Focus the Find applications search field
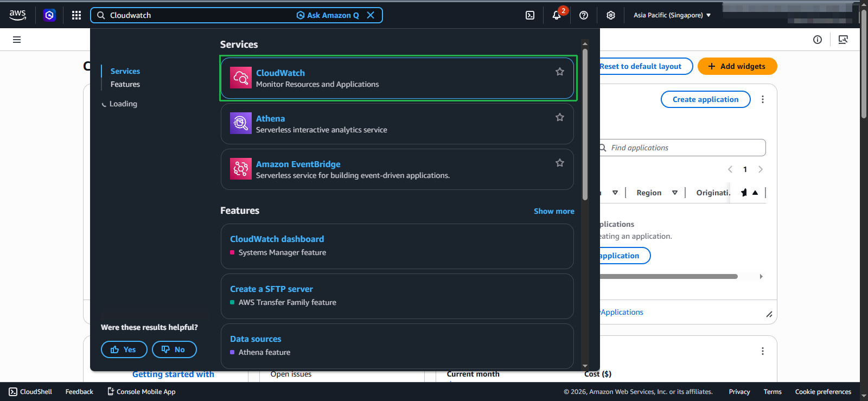This screenshot has height=401, width=868. coord(682,148)
